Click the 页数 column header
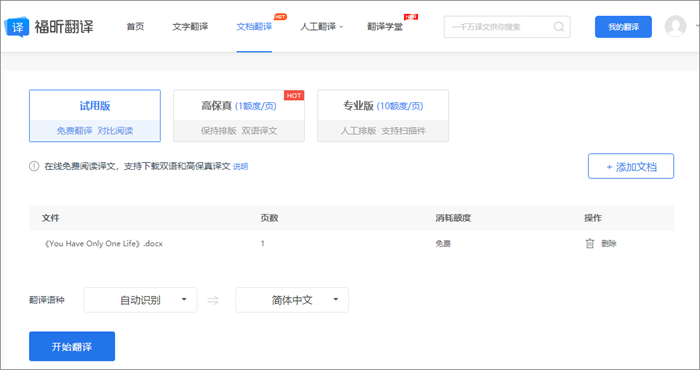 (269, 218)
